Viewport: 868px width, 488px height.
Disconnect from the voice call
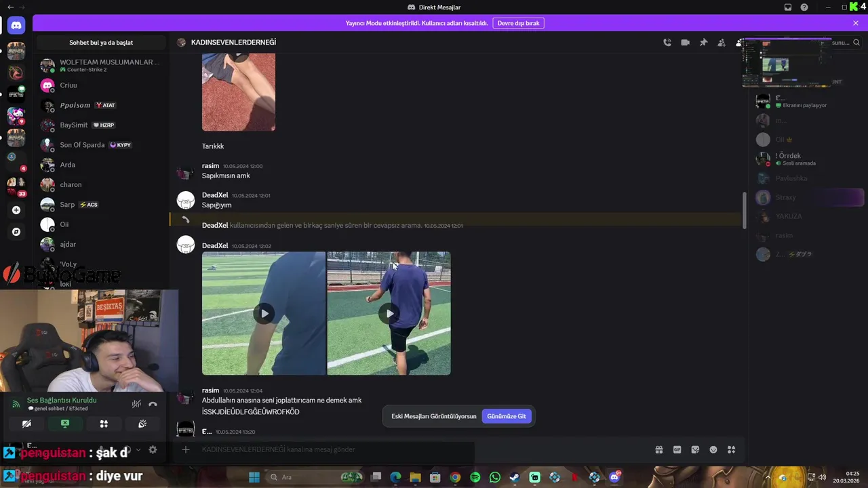point(153,404)
